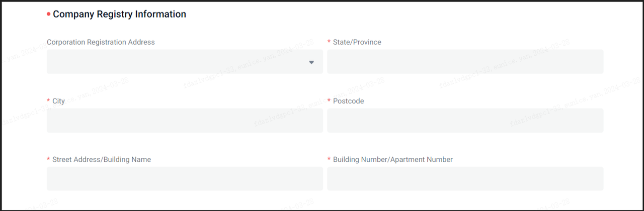The height and width of the screenshot is (211, 644).
Task: Select the Postcode input box
Action: coord(465,121)
